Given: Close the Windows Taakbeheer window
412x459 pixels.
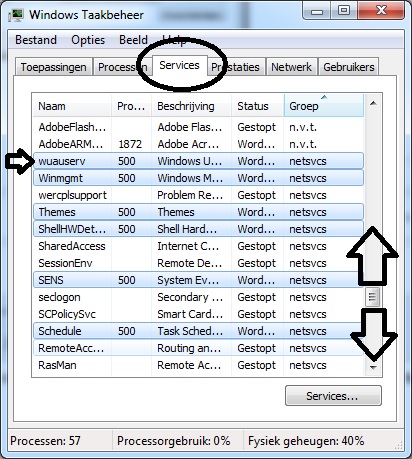Looking at the screenshot, I should point(382,11).
